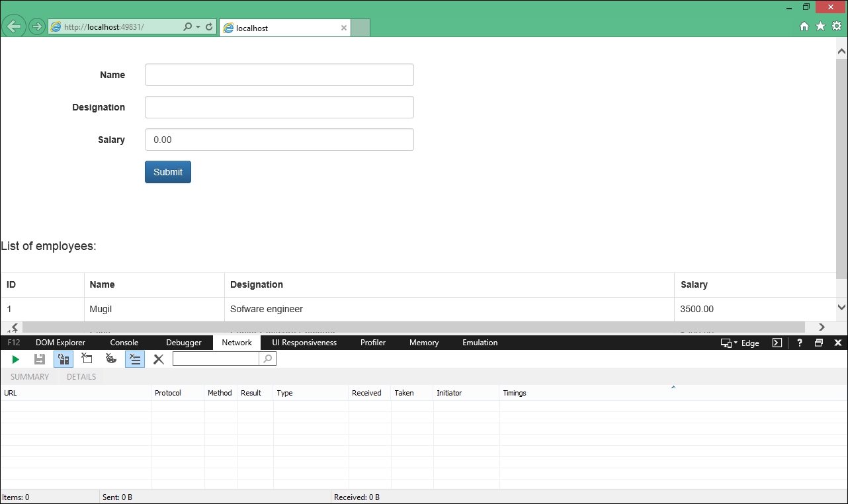Start network traffic capturing with the green play icon
The height and width of the screenshot is (504, 848).
point(16,359)
